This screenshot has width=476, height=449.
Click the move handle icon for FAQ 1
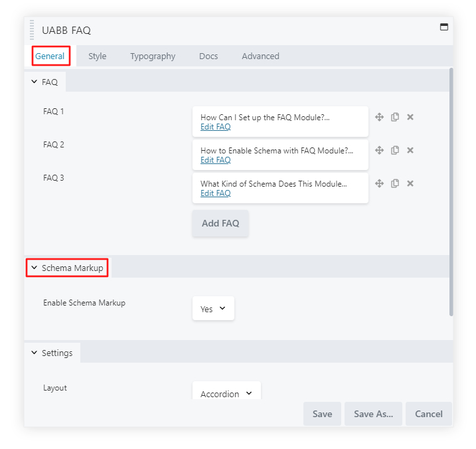click(379, 117)
